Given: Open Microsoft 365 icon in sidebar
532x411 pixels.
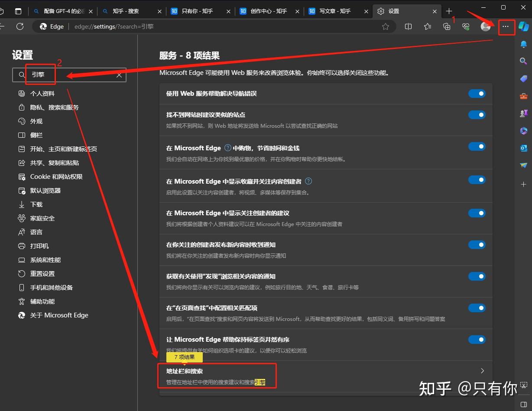Looking at the screenshot, I should (524, 131).
